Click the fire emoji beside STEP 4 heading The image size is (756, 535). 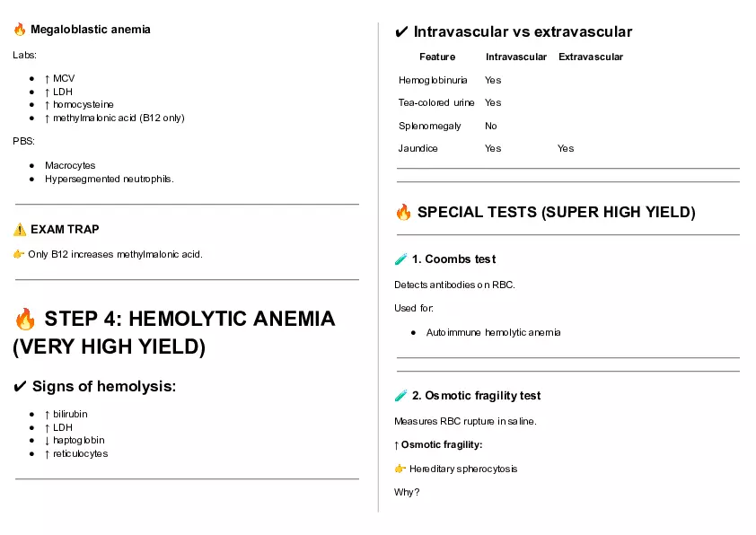[25, 320]
